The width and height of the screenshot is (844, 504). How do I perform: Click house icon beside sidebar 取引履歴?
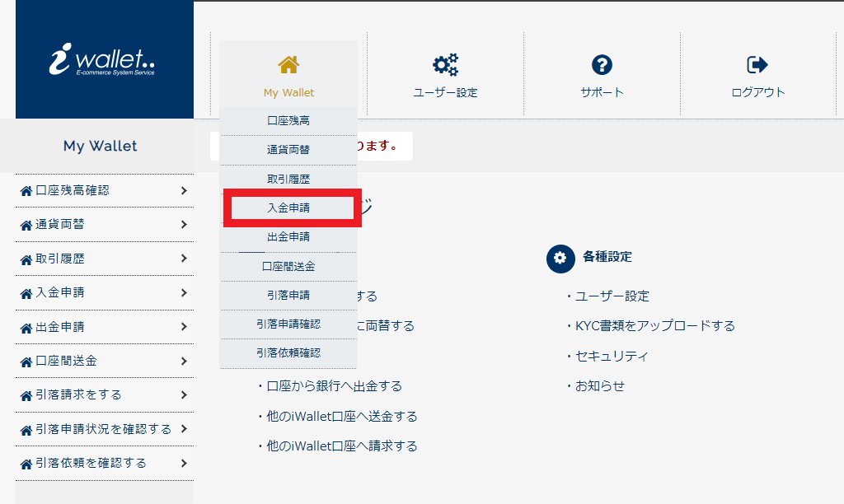pyautogui.click(x=26, y=259)
